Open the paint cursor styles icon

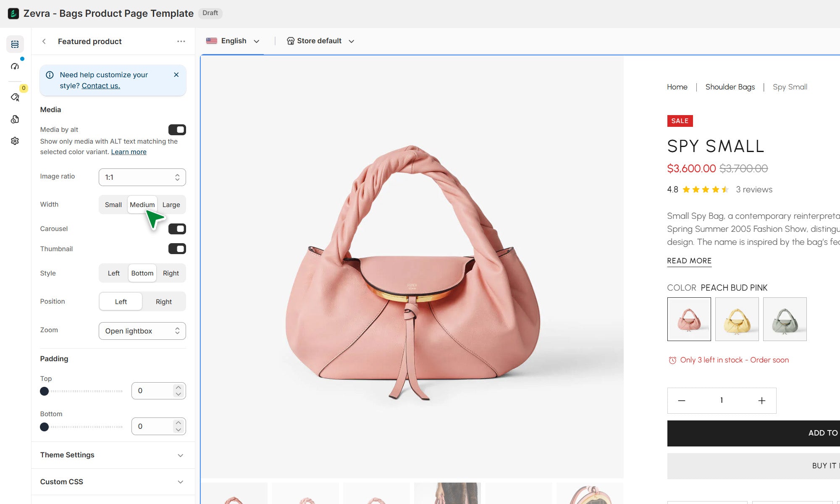click(15, 97)
